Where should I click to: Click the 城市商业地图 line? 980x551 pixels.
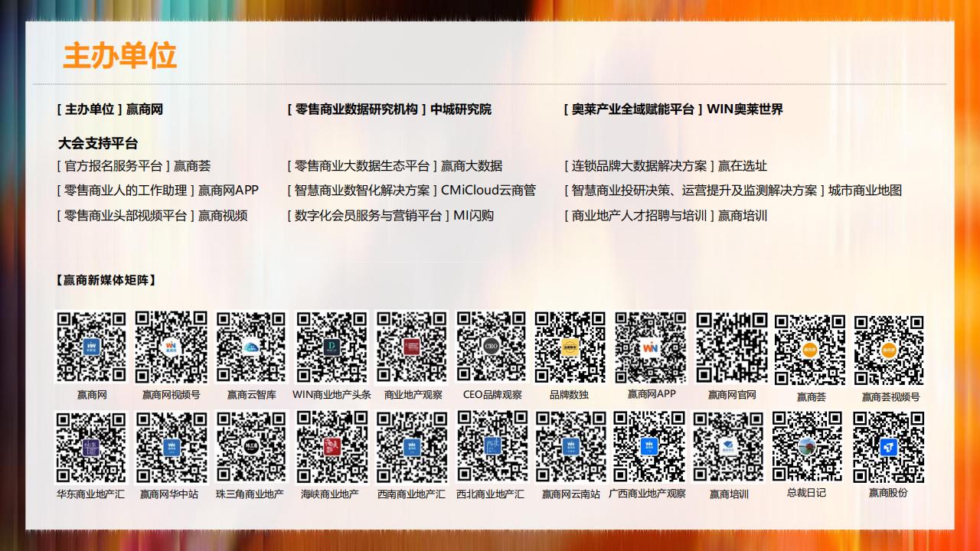[733, 191]
